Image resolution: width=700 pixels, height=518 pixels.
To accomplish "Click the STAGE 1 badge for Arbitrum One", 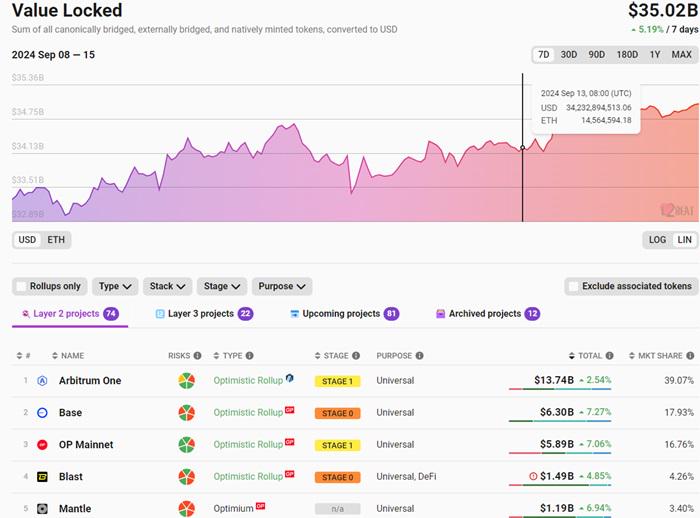I will point(336,381).
